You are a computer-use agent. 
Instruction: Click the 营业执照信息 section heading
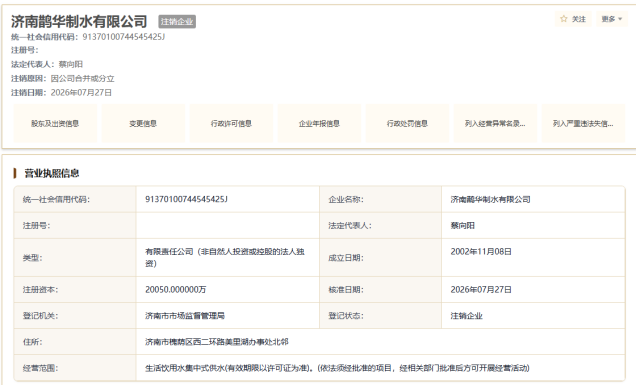52,173
